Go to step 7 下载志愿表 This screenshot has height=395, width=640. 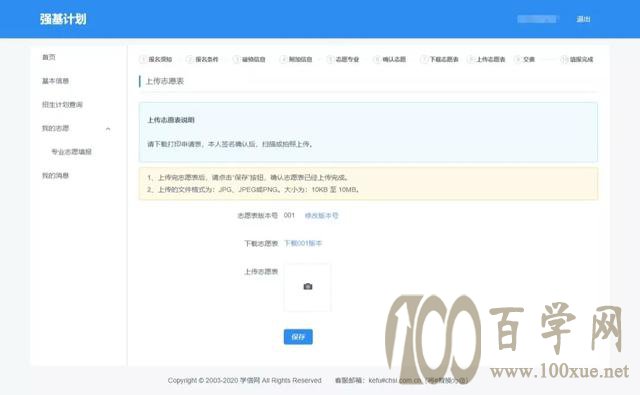440,60
